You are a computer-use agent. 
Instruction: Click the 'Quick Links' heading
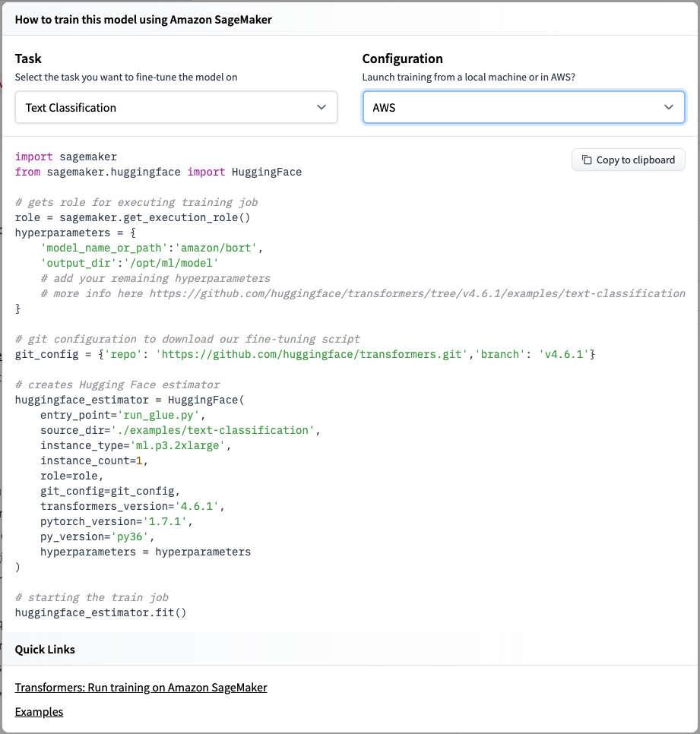45,649
